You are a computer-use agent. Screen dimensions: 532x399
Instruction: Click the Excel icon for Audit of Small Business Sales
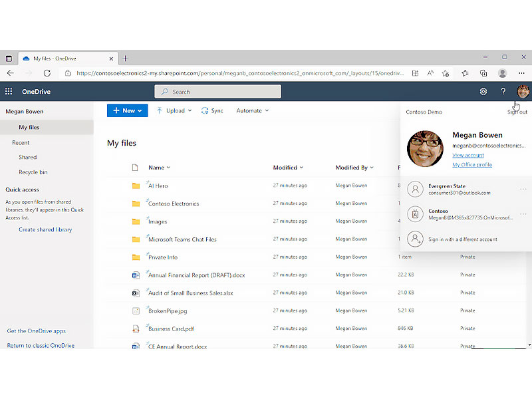point(136,293)
